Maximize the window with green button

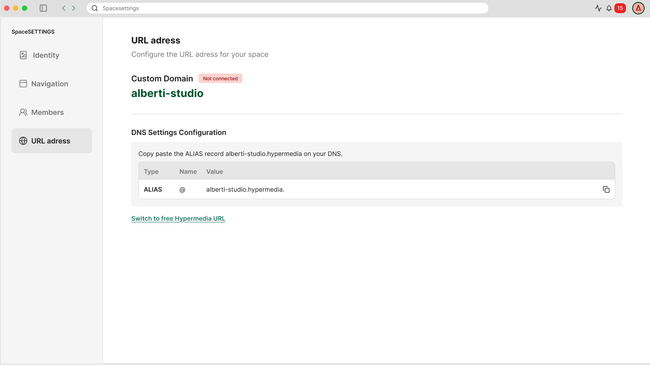(25, 8)
